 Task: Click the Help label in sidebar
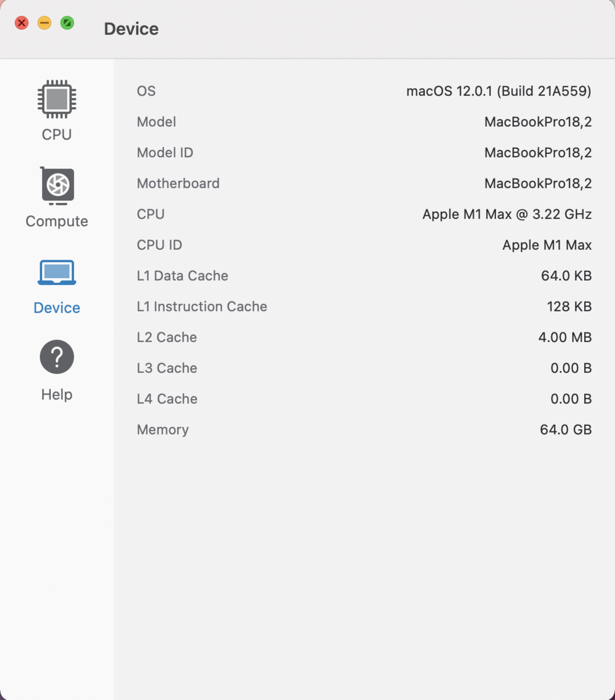tap(57, 395)
